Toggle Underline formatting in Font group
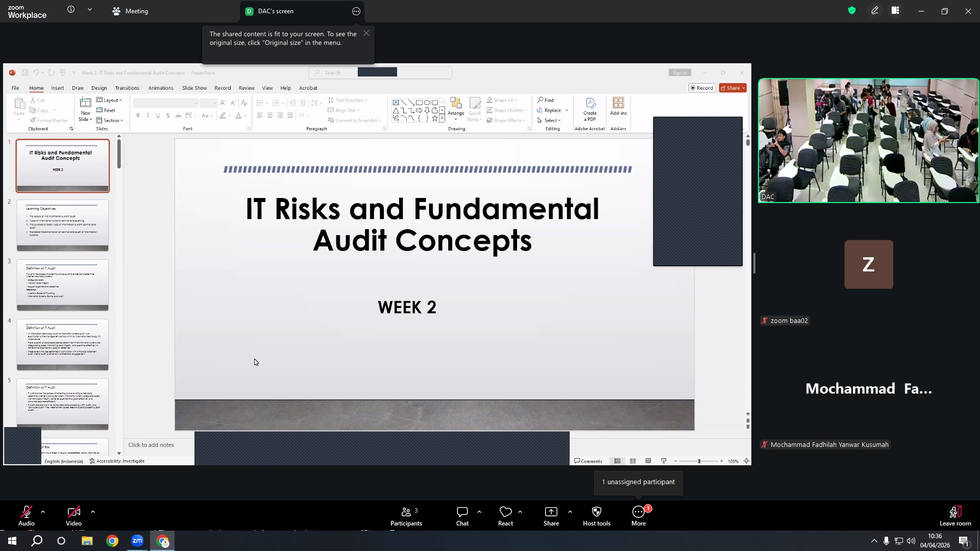 pos(158,116)
